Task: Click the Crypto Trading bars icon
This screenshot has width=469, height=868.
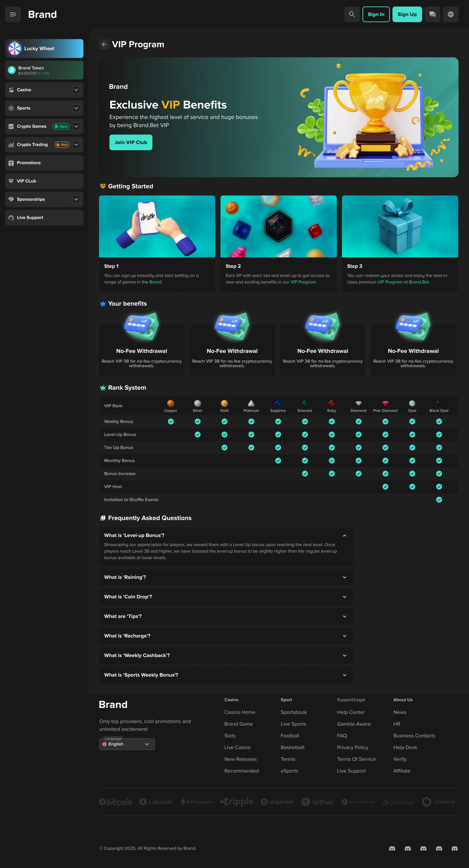Action: tap(11, 145)
